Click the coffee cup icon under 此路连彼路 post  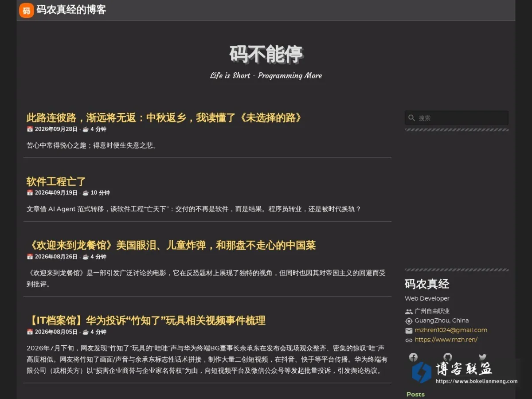click(86, 129)
